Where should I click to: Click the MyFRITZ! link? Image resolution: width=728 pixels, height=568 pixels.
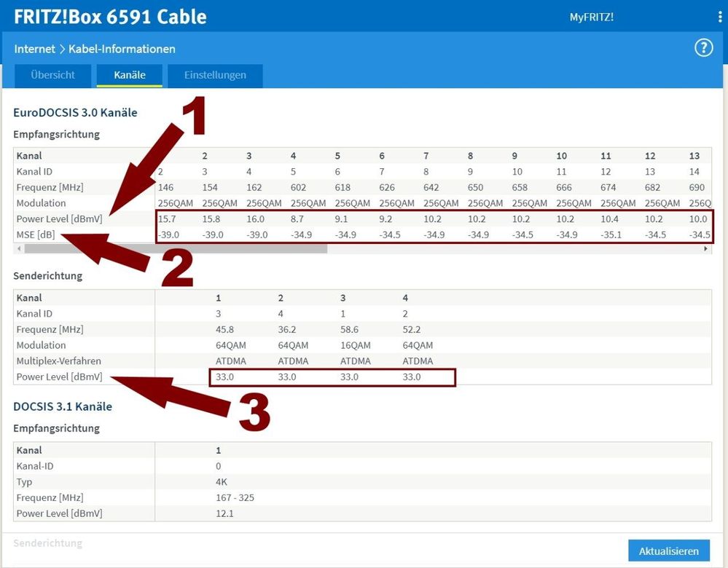[x=592, y=17]
